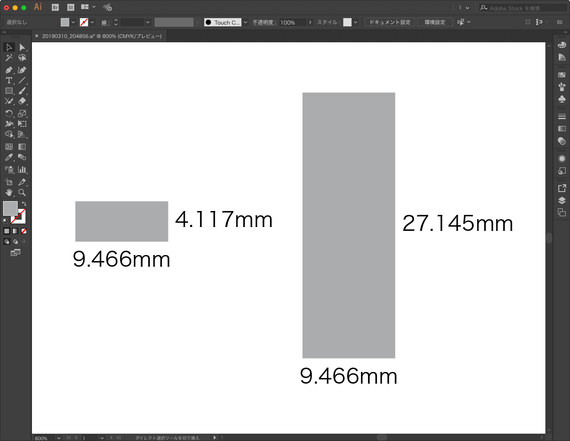This screenshot has height=441, width=570.
Task: Pick the Hand tool
Action: pyautogui.click(x=9, y=193)
